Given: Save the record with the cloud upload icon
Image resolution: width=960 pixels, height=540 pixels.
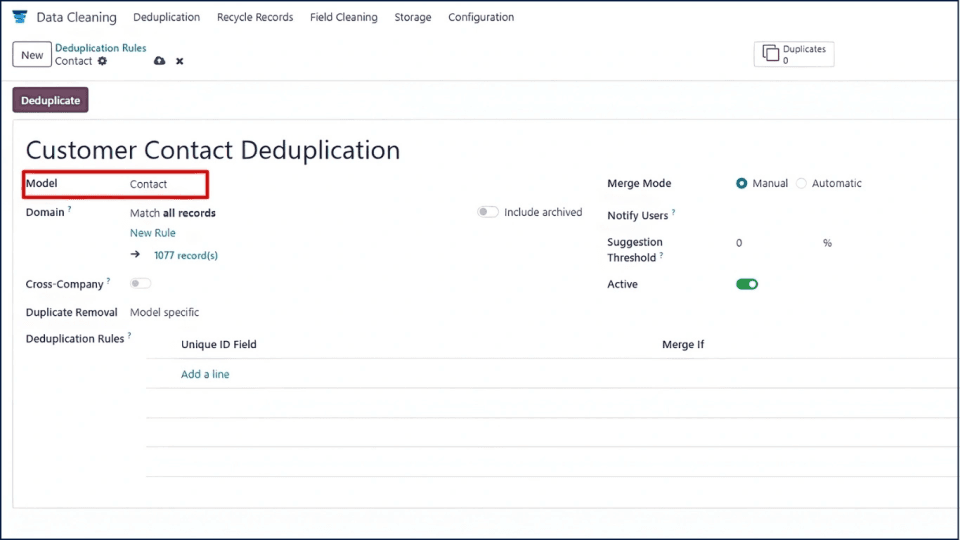Looking at the screenshot, I should [x=159, y=61].
